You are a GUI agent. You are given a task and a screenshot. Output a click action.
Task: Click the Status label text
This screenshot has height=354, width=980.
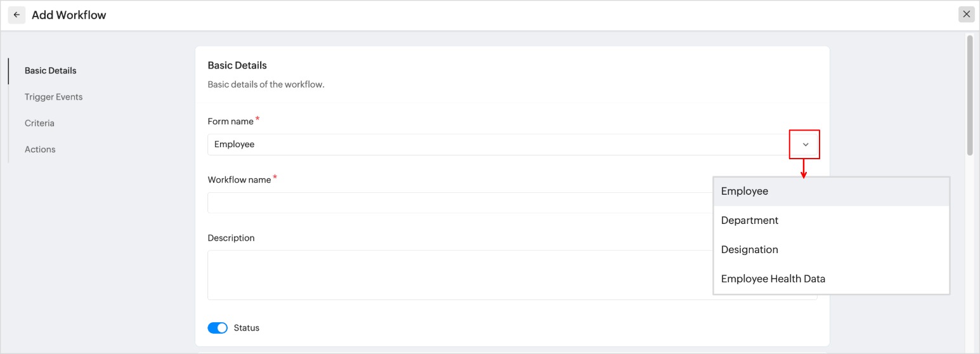pyautogui.click(x=247, y=328)
